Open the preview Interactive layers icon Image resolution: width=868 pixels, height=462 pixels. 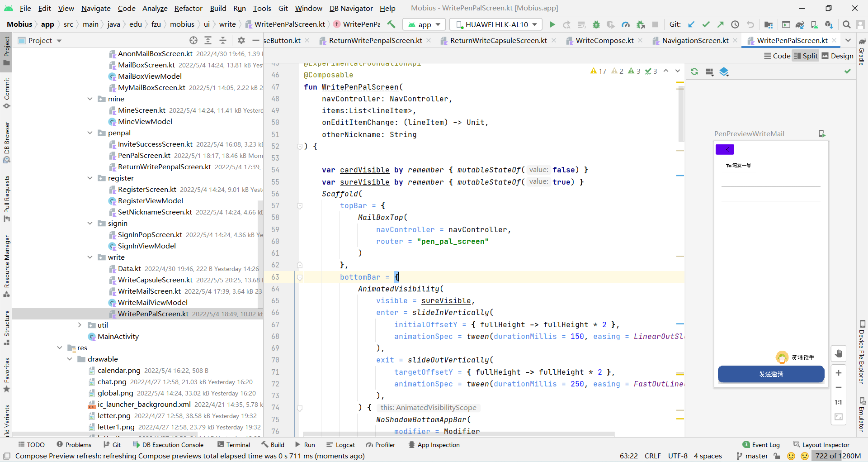[724, 71]
